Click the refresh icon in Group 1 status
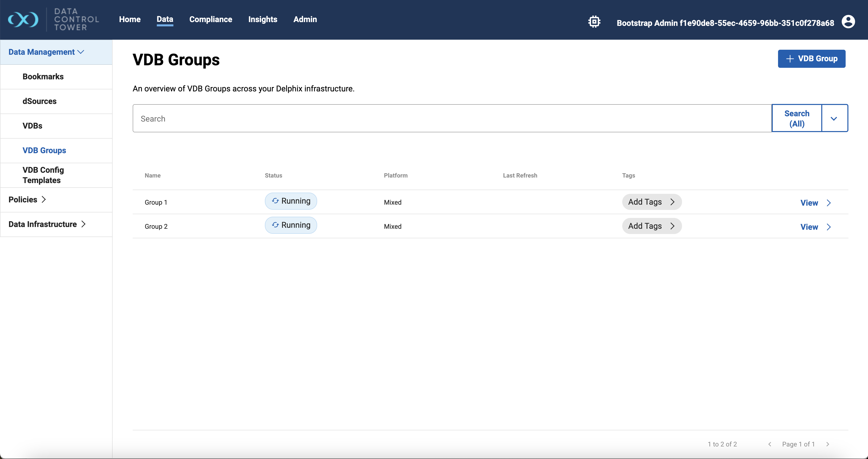Image resolution: width=868 pixels, height=459 pixels. coord(275,201)
